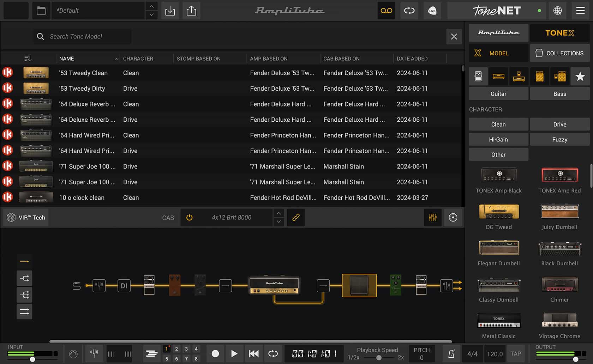Open the metronome settings icon
This screenshot has height=364, width=593.
tap(451, 353)
